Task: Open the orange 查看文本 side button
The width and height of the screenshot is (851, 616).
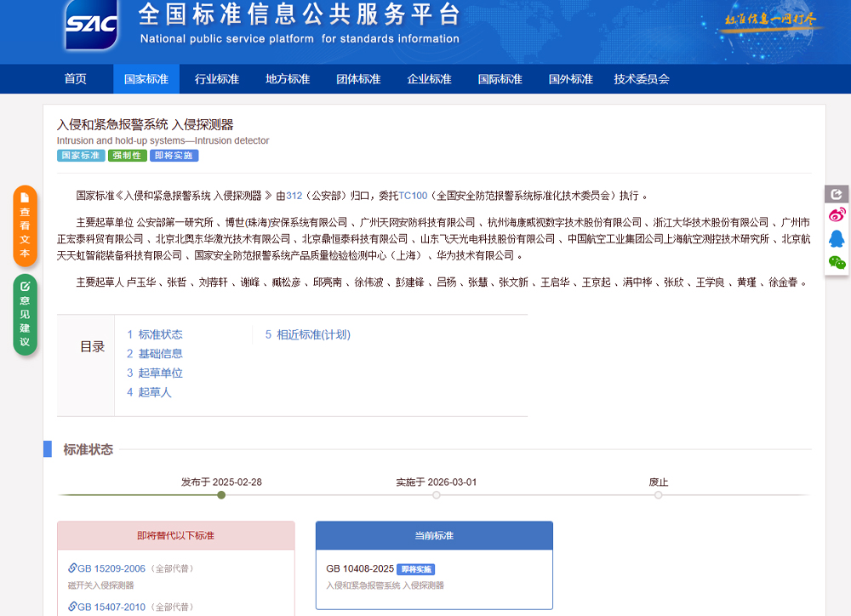Action: click(x=25, y=226)
